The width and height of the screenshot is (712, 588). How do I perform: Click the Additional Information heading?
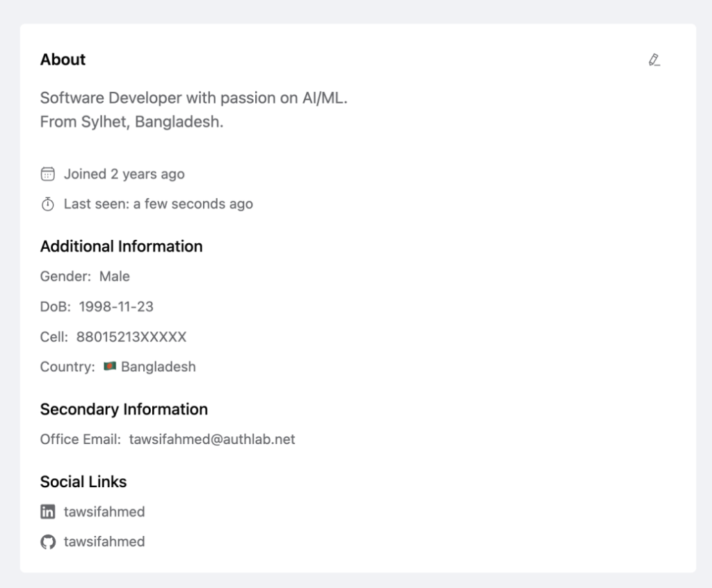coord(121,247)
